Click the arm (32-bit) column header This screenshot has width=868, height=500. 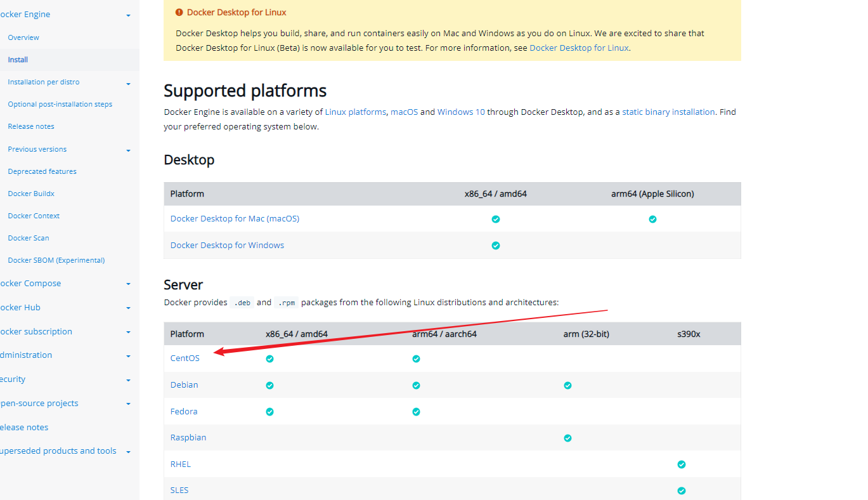(x=586, y=334)
